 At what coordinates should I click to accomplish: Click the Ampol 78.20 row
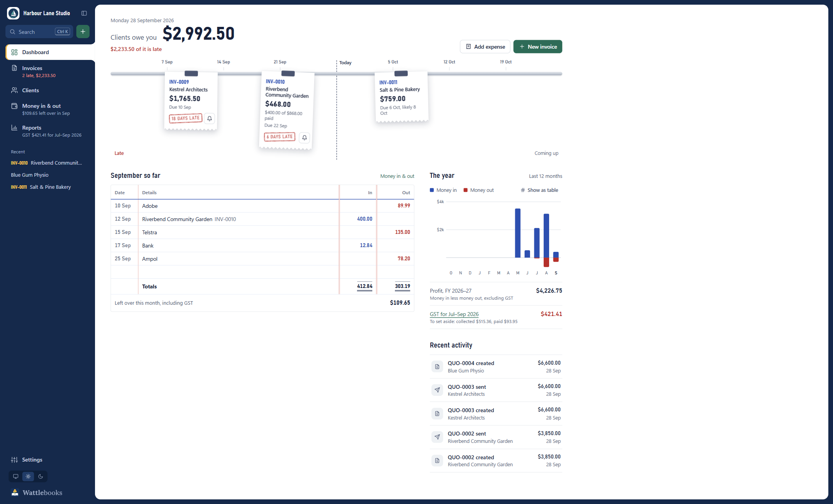[262, 259]
